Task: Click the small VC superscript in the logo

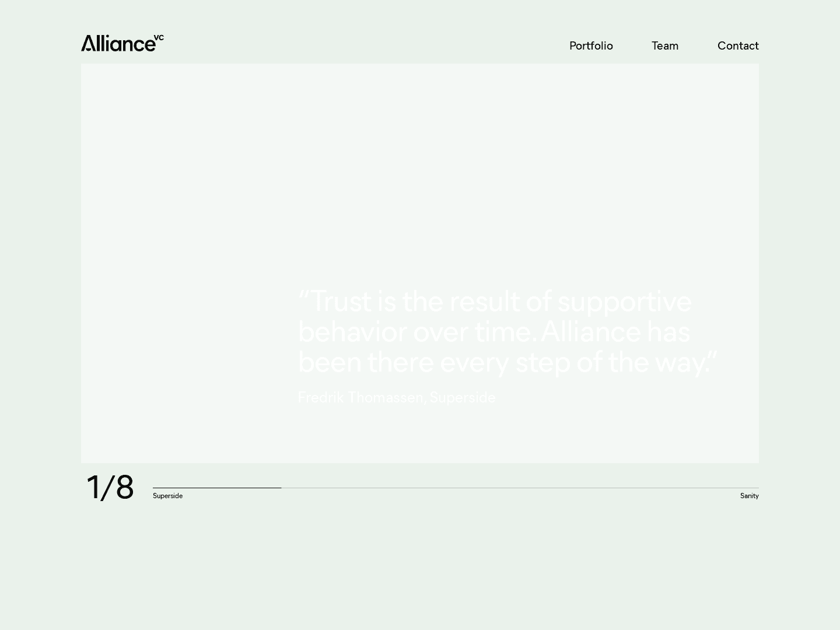Action: coord(159,38)
